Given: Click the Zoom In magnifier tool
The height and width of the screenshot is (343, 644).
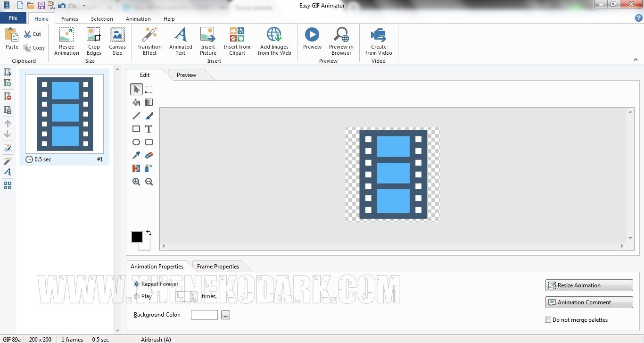Looking at the screenshot, I should pos(136,182).
